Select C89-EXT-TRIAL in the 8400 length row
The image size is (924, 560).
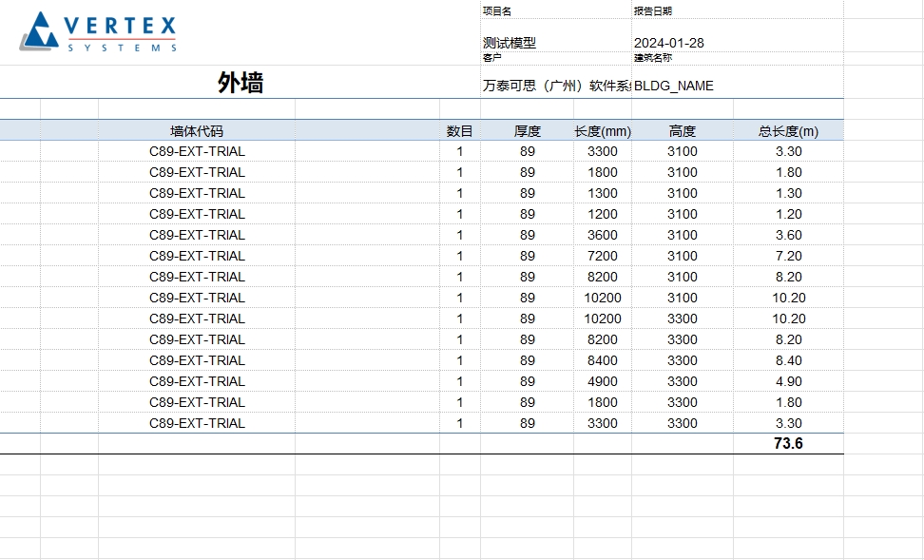click(197, 360)
